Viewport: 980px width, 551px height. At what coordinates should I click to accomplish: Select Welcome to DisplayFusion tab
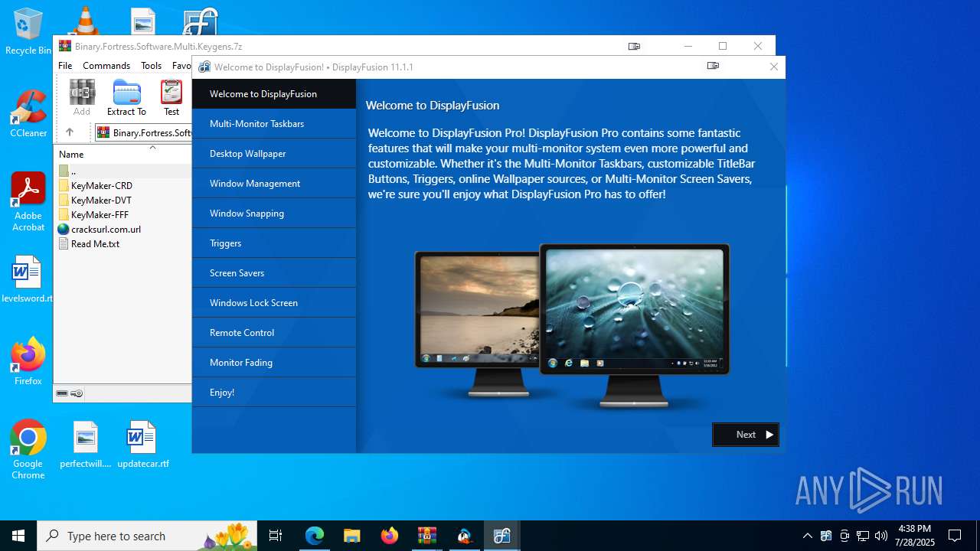(x=274, y=94)
